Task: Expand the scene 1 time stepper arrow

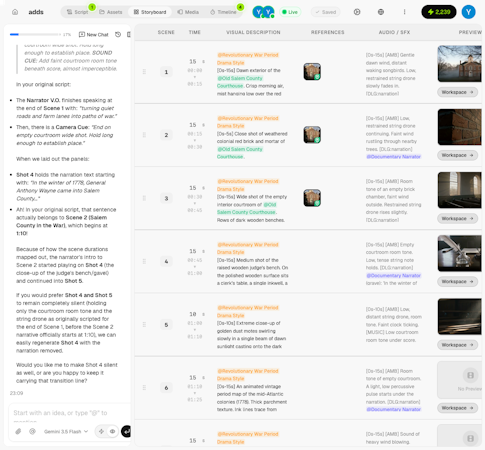Action: pyautogui.click(x=203, y=62)
